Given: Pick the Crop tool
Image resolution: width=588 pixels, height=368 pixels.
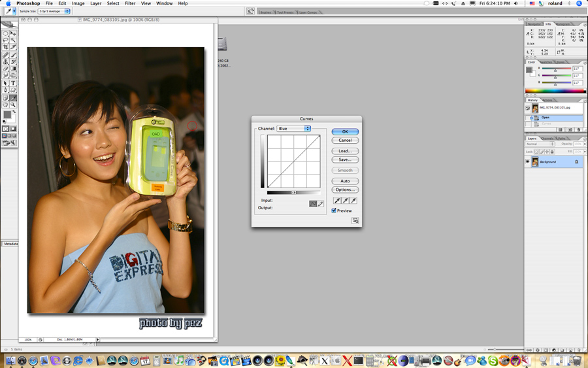Looking at the screenshot, I should point(6,47).
